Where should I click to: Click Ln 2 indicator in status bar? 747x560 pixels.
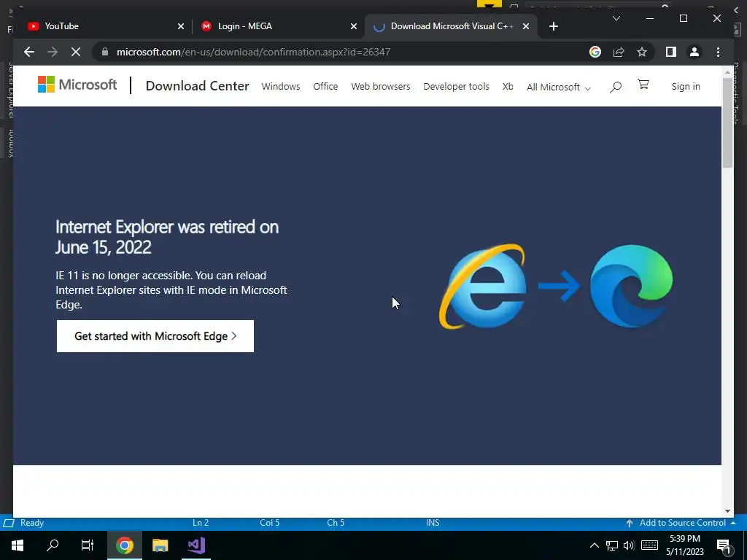tap(201, 523)
